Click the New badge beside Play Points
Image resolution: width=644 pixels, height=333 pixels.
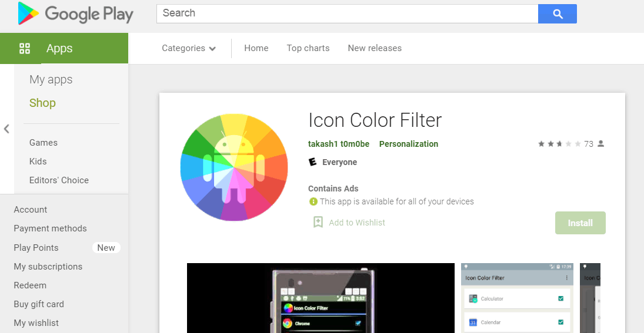[106, 248]
